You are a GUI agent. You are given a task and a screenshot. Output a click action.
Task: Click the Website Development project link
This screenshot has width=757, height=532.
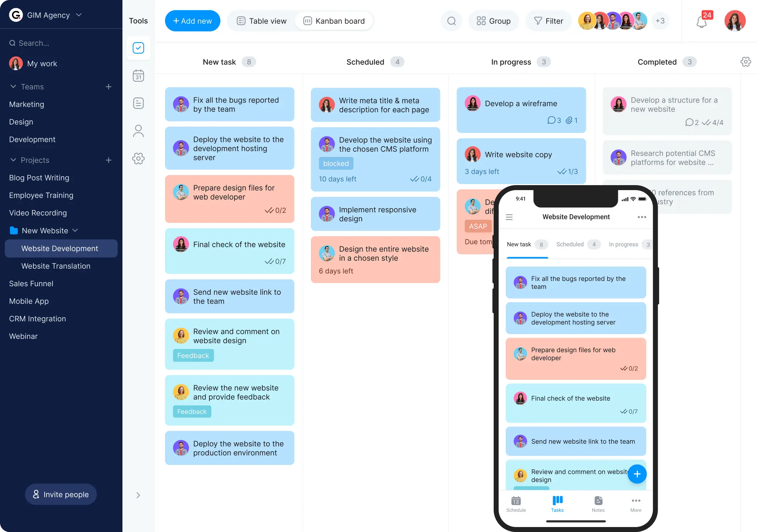pos(59,248)
